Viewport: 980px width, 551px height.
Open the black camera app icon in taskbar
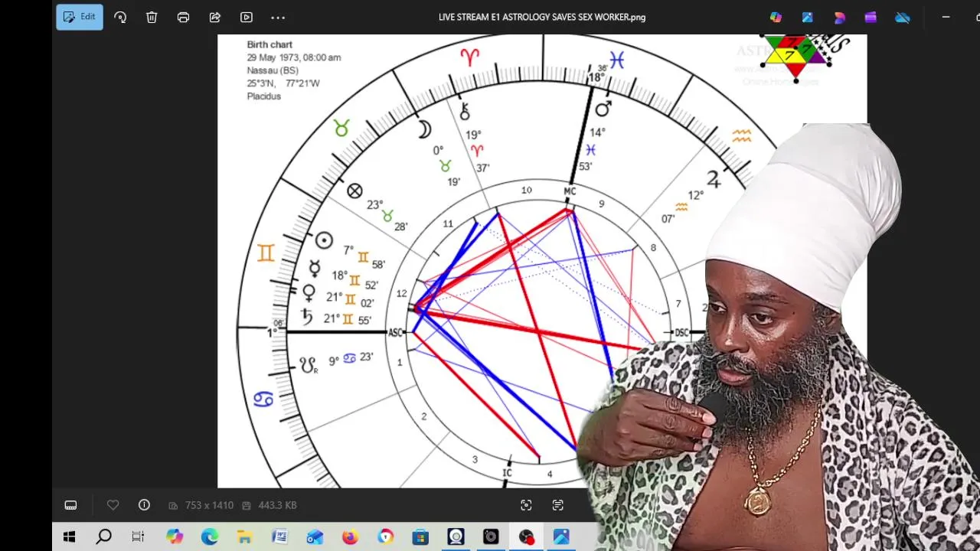pos(491,537)
